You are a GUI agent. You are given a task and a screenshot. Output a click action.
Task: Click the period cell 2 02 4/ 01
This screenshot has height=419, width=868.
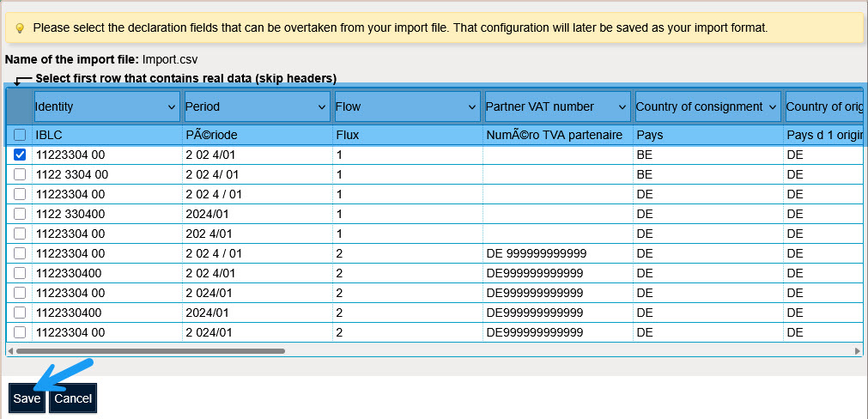click(258, 174)
